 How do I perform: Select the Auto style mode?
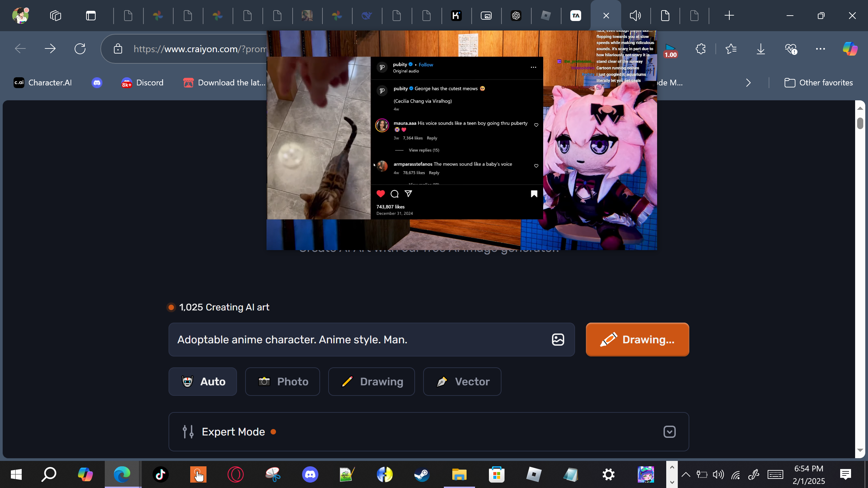click(203, 382)
